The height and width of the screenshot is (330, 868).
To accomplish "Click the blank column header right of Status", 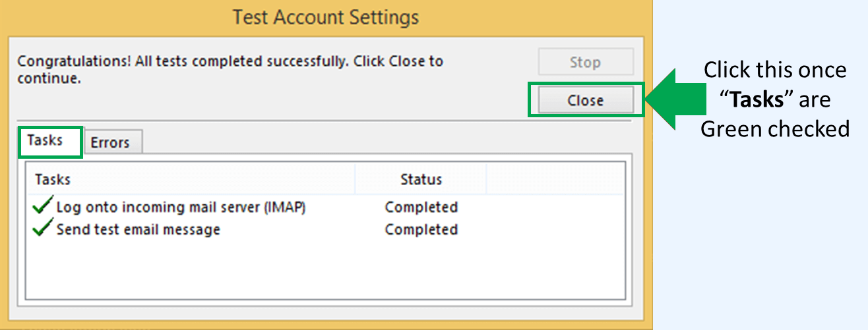I will (x=554, y=179).
